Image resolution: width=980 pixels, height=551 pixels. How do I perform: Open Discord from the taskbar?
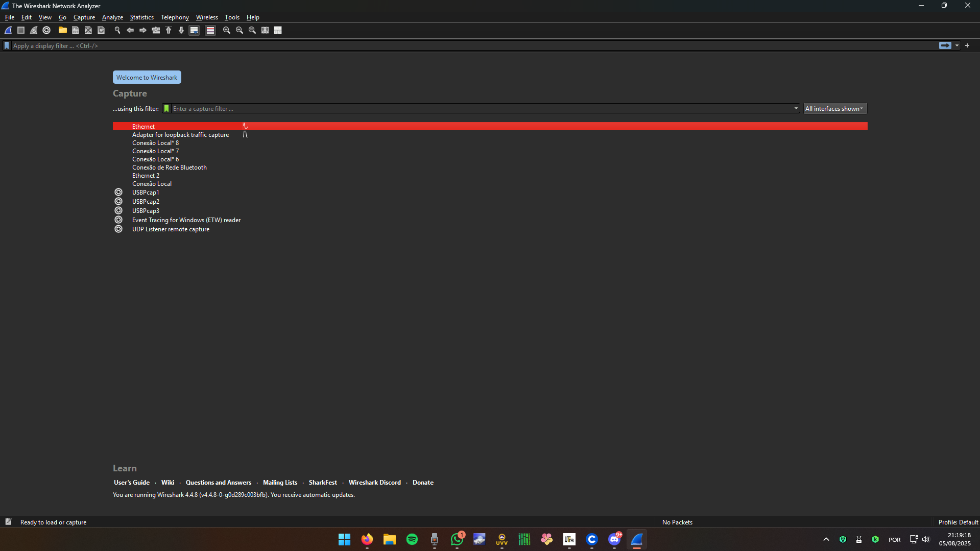coord(614,539)
